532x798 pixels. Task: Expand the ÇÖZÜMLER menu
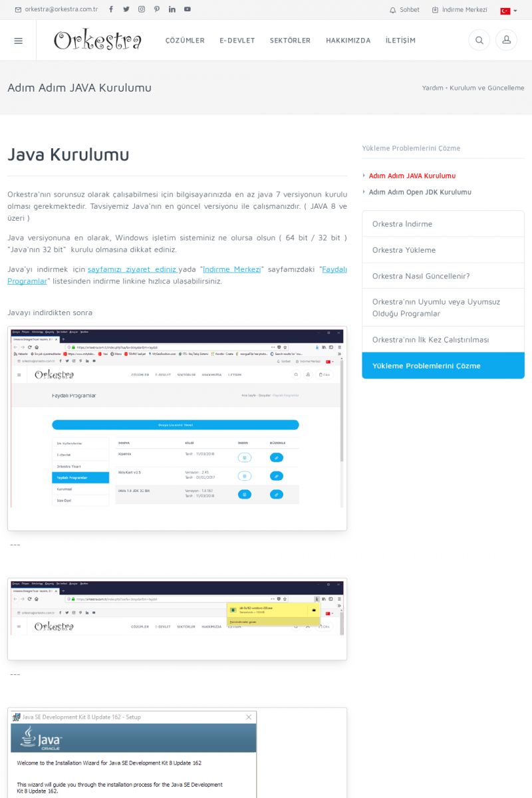(185, 41)
